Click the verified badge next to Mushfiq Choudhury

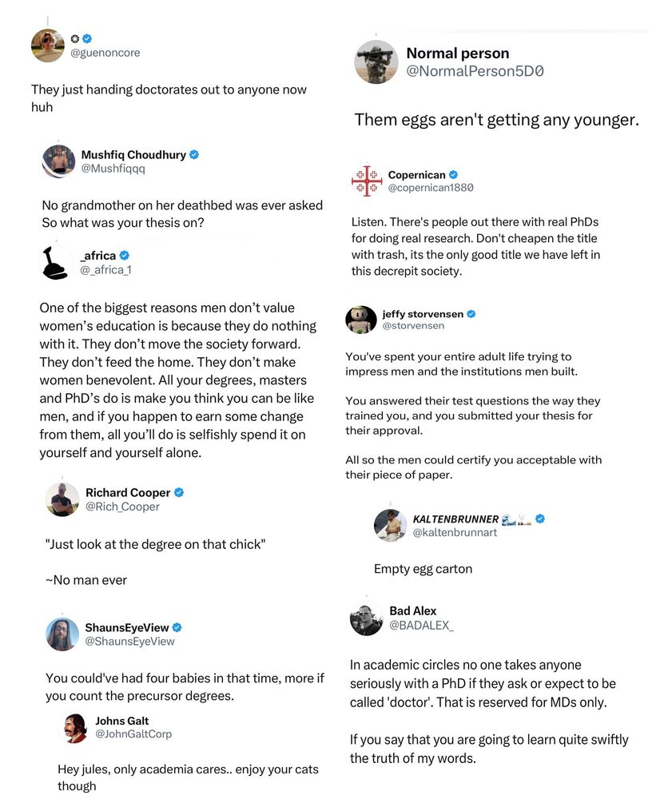[x=194, y=154]
